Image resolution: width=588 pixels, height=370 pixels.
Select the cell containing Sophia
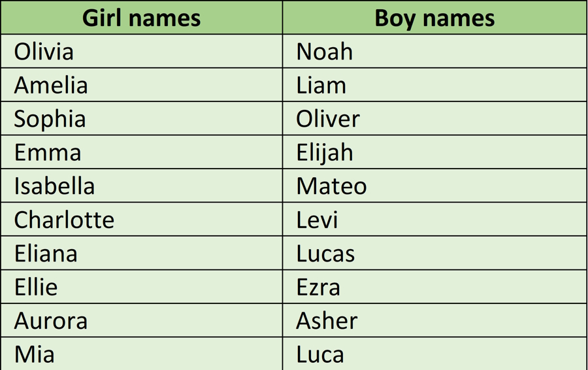pos(50,119)
